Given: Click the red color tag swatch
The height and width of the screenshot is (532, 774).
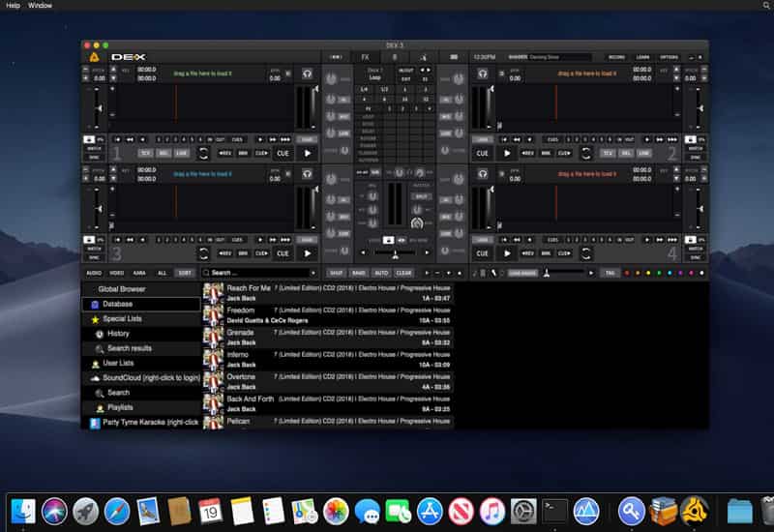Looking at the screenshot, I should (626, 273).
